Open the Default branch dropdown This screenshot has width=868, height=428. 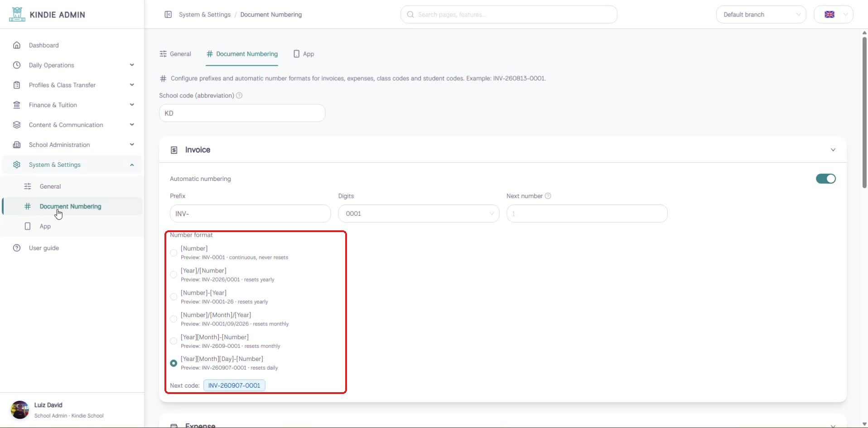pyautogui.click(x=761, y=15)
